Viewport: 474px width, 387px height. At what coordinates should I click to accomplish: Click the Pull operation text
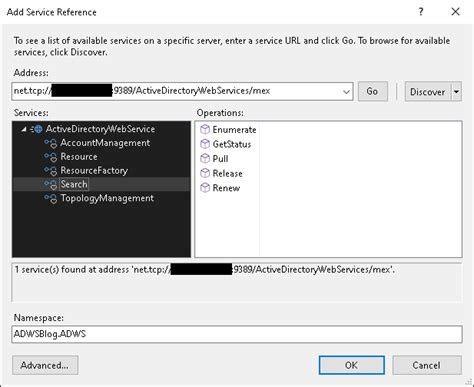pyautogui.click(x=220, y=159)
